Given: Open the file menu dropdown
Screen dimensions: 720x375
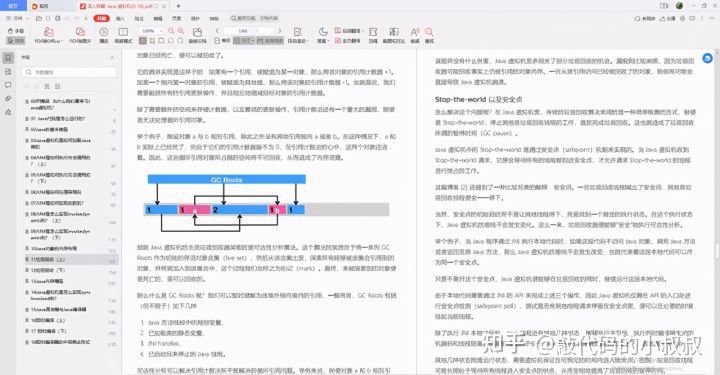Looking at the screenshot, I should (17, 18).
